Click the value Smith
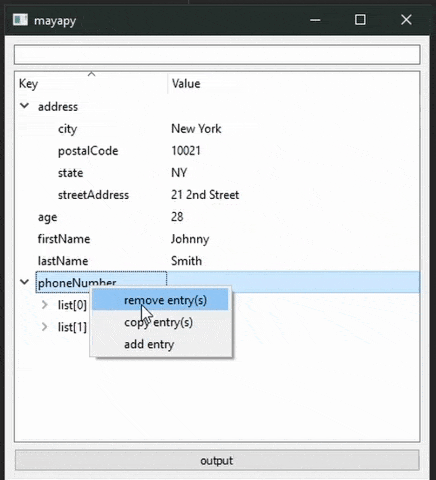 (x=186, y=261)
